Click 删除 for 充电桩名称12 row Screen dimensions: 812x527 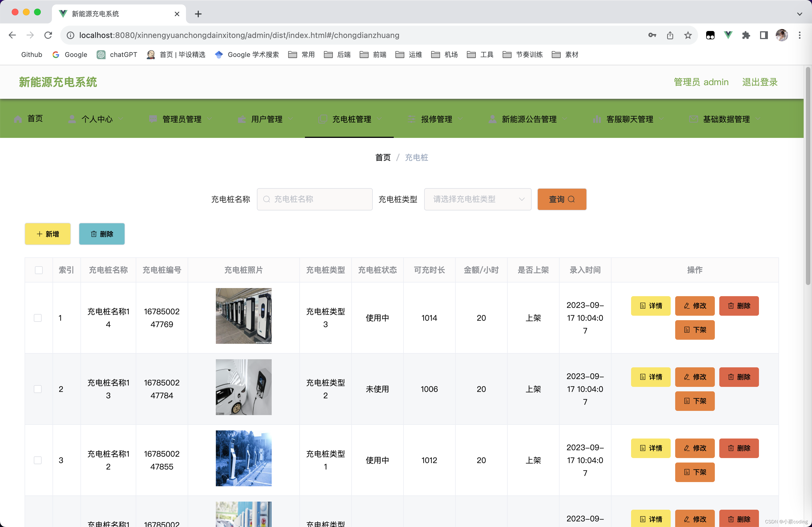point(739,448)
